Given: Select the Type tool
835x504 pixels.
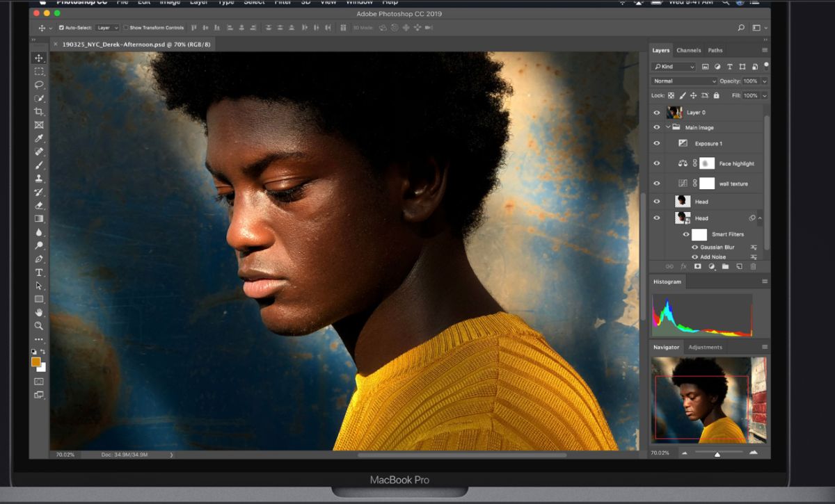Looking at the screenshot, I should click(39, 271).
